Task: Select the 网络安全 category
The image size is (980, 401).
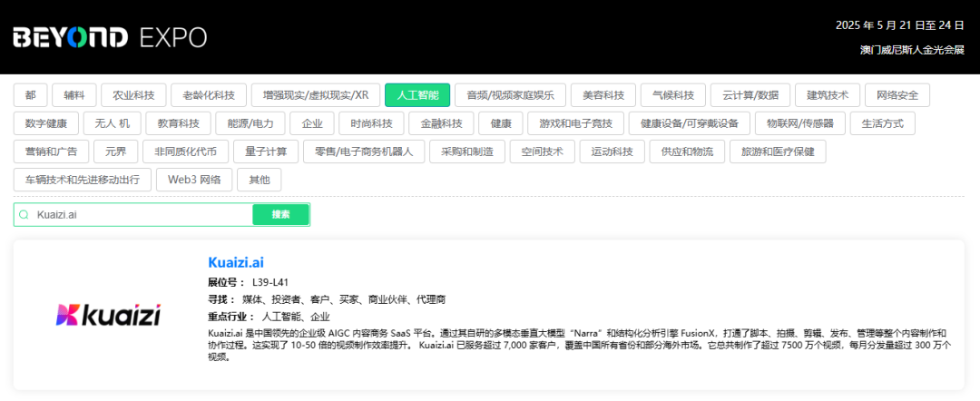Action: click(897, 95)
